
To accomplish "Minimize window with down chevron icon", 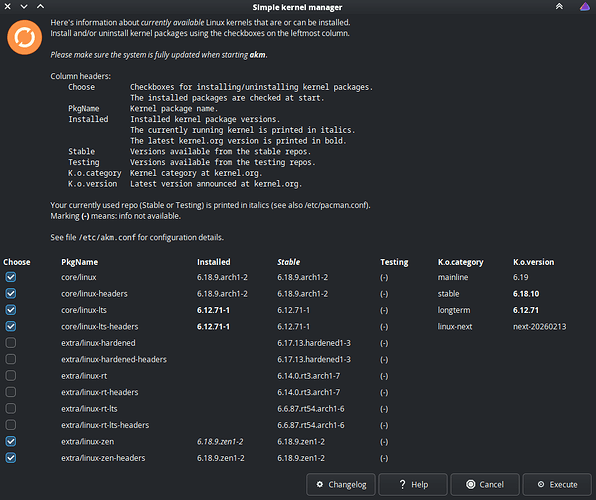I will (24, 6).
